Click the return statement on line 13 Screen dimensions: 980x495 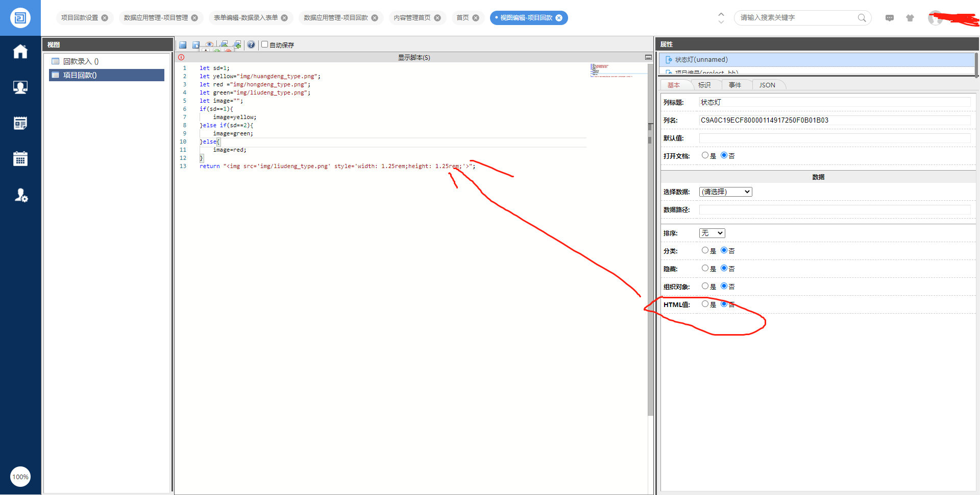click(x=337, y=166)
